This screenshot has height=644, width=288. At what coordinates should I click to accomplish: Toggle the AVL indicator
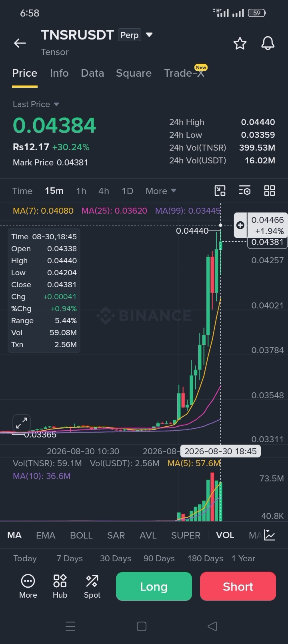coord(148,535)
